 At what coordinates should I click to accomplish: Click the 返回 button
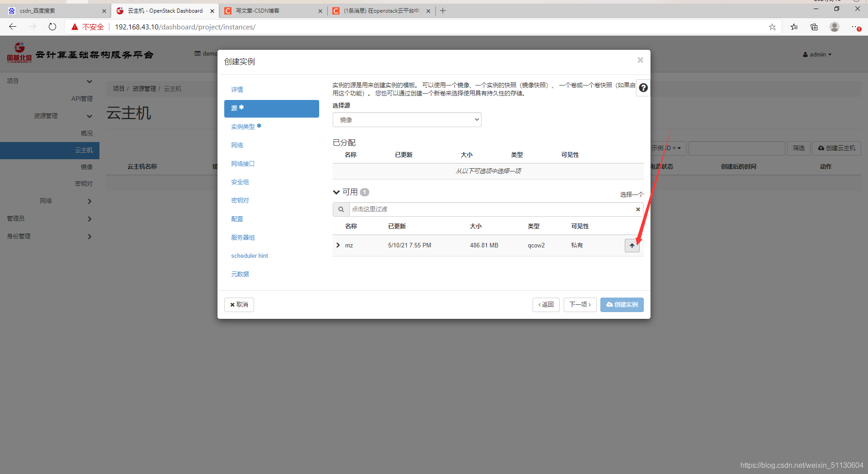pos(546,304)
